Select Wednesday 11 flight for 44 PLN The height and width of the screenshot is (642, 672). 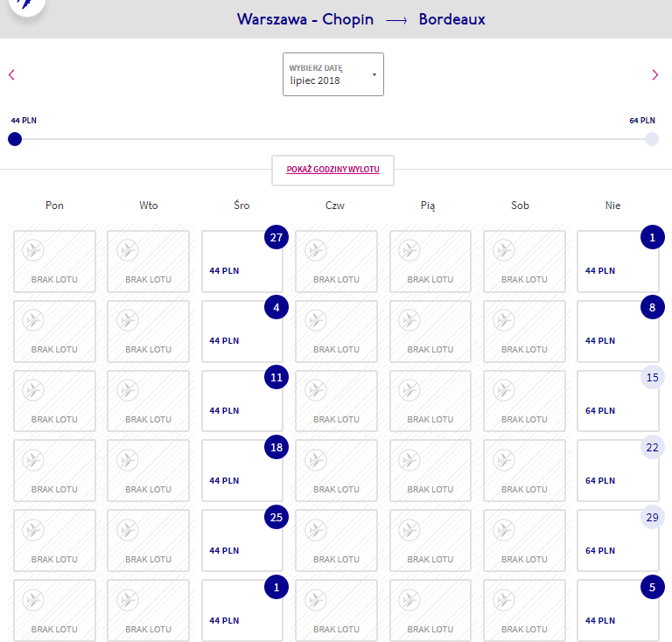point(242,401)
